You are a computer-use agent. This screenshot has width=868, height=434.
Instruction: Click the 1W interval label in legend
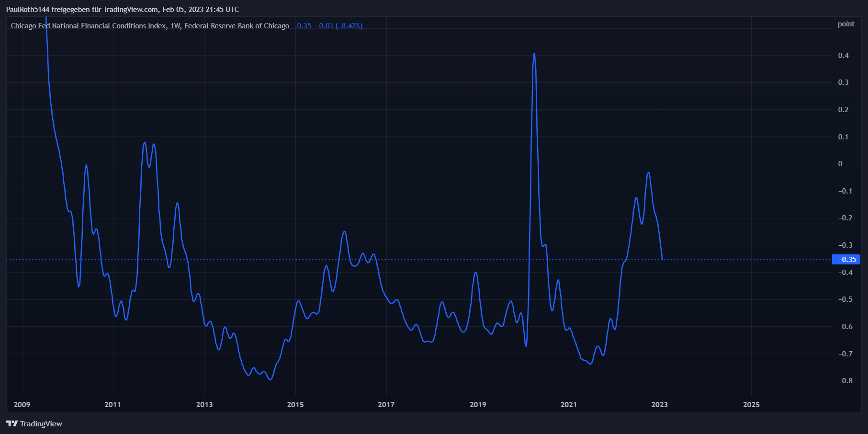tap(175, 26)
